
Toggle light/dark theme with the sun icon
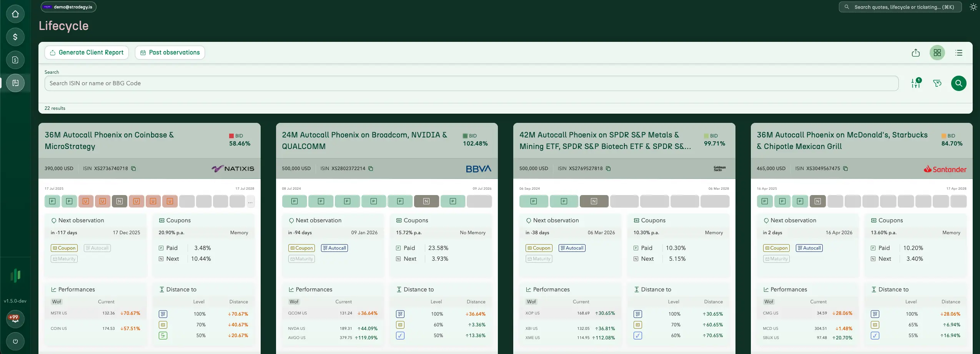(973, 7)
